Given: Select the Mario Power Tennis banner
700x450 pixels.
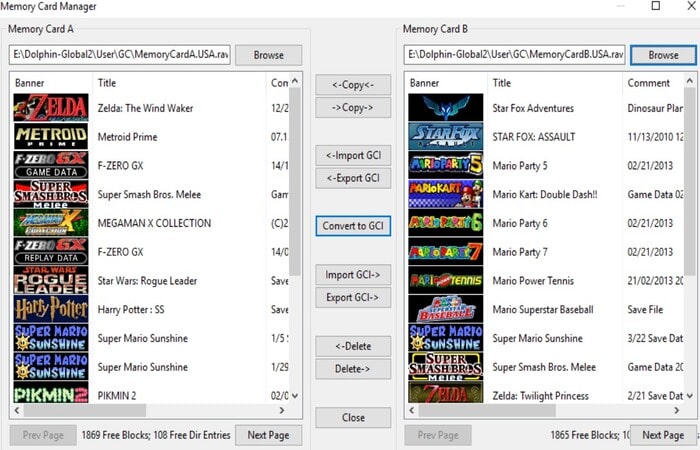Looking at the screenshot, I should click(446, 280).
